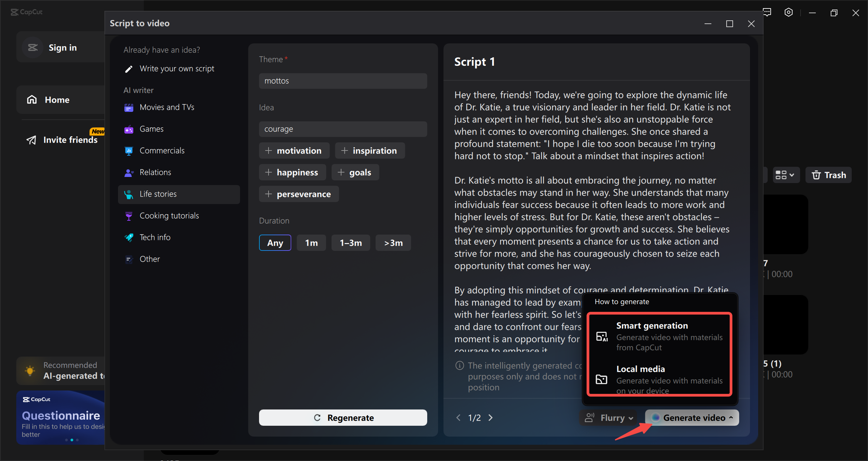
Task: Select the Movies and TVs clapperboard icon
Action: click(x=129, y=107)
